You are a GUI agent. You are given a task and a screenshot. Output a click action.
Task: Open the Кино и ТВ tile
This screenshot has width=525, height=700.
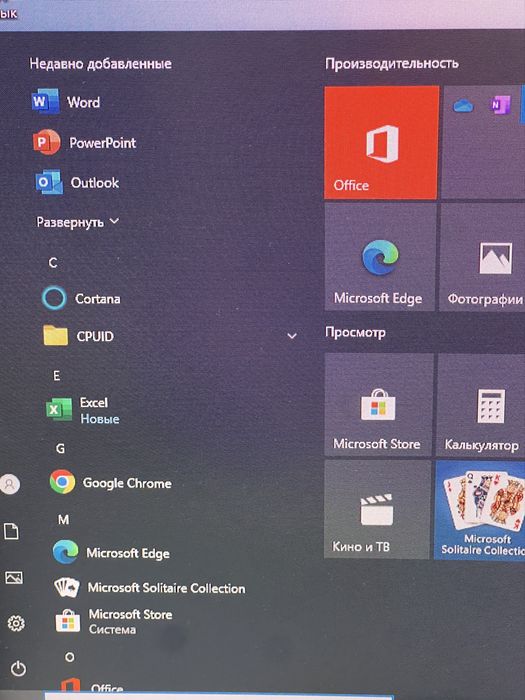377,510
